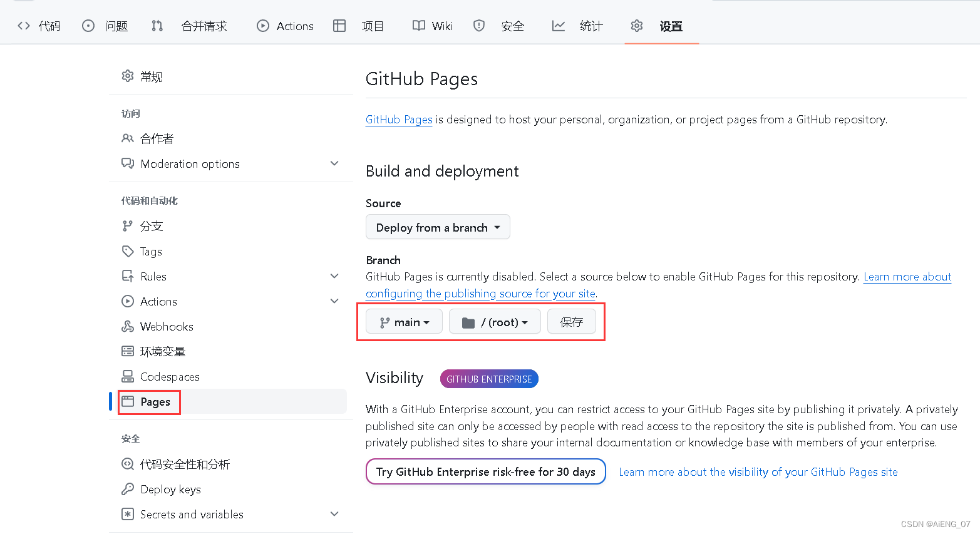The width and height of the screenshot is (980, 534).
Task: Click the branch icon next to 分支
Action: 128,226
